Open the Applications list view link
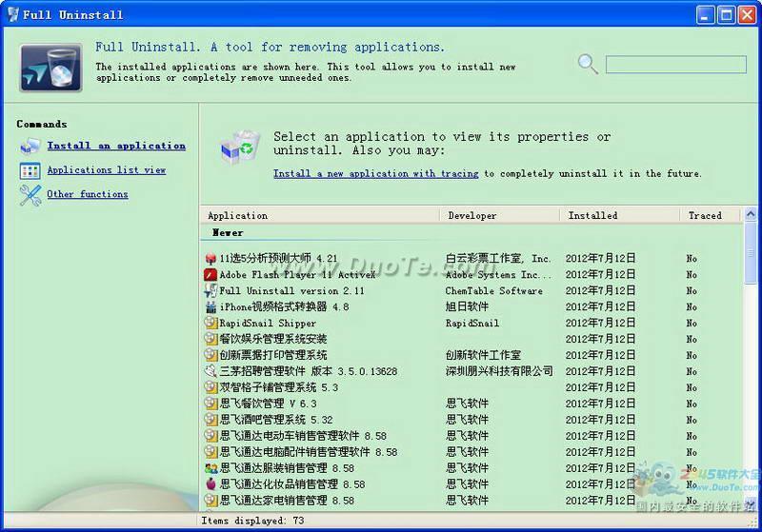 tap(107, 170)
